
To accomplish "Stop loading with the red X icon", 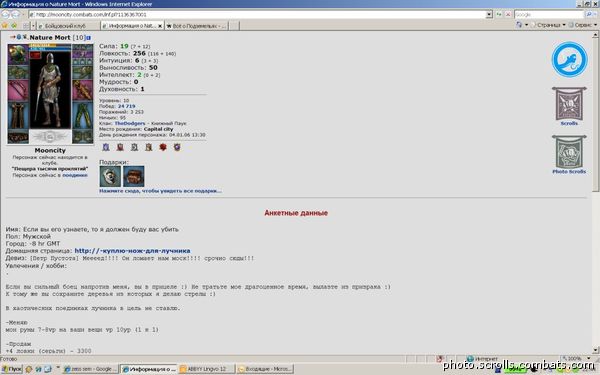I will pos(508,15).
